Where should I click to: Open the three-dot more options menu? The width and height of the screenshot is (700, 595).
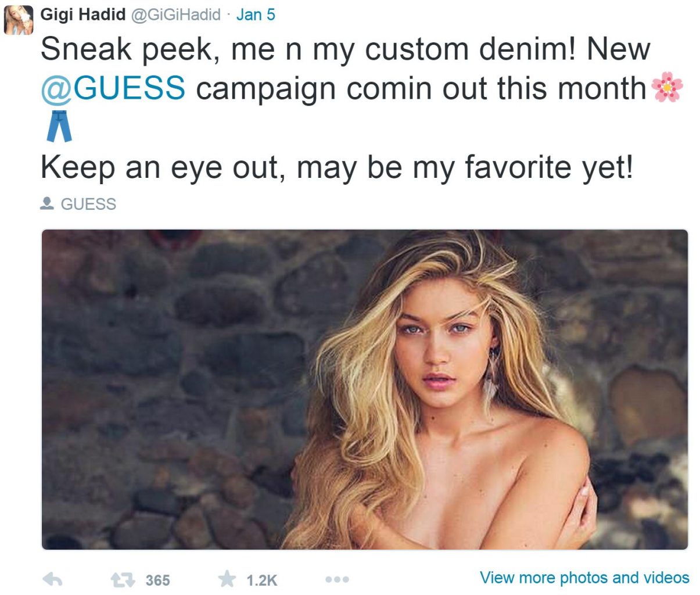click(337, 579)
